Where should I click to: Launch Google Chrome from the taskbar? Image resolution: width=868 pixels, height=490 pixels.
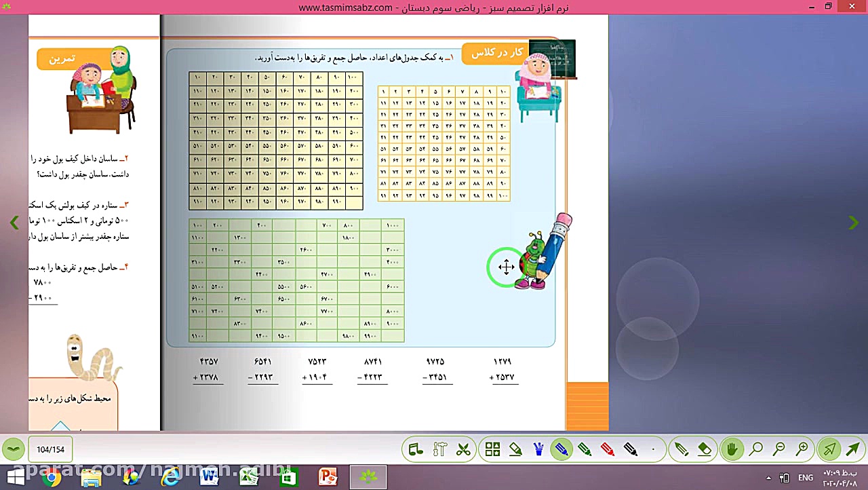tap(52, 478)
